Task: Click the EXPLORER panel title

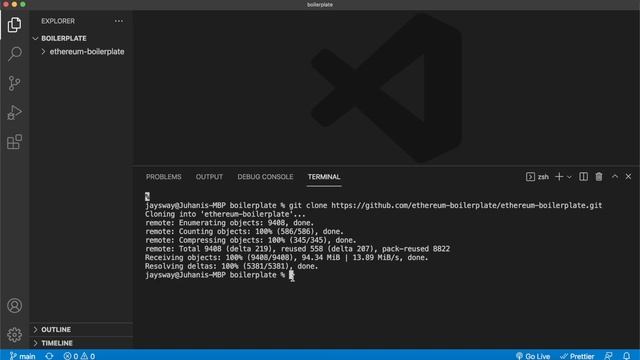Action: 58,21
